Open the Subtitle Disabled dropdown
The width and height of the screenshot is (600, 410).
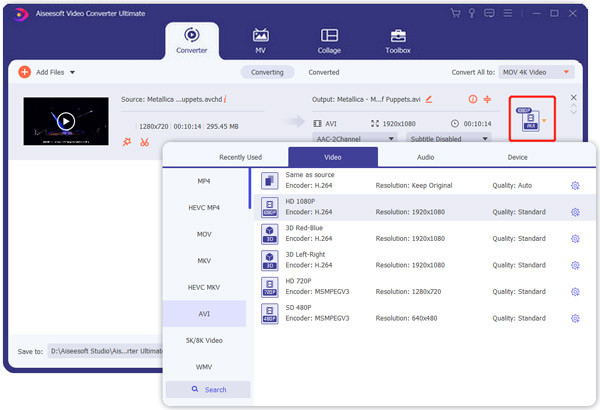448,139
